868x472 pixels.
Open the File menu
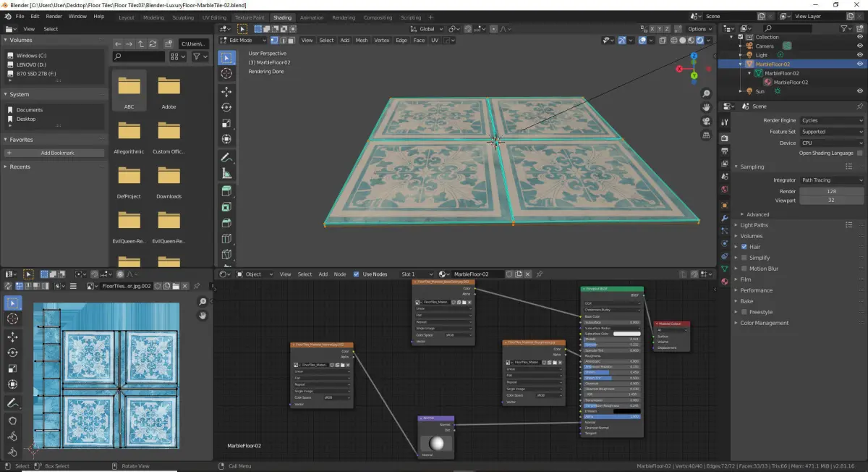click(19, 16)
